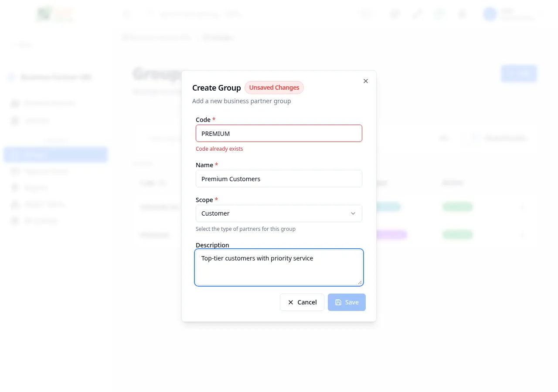Viewport: 558px width, 392px height.
Task: Click the Unsaved Changes badge
Action: pos(274,88)
